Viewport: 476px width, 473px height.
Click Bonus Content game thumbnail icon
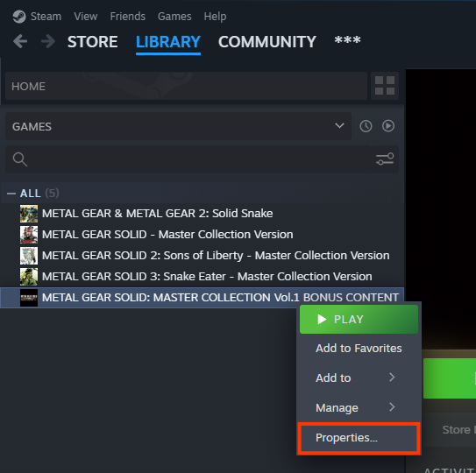pos(29,298)
